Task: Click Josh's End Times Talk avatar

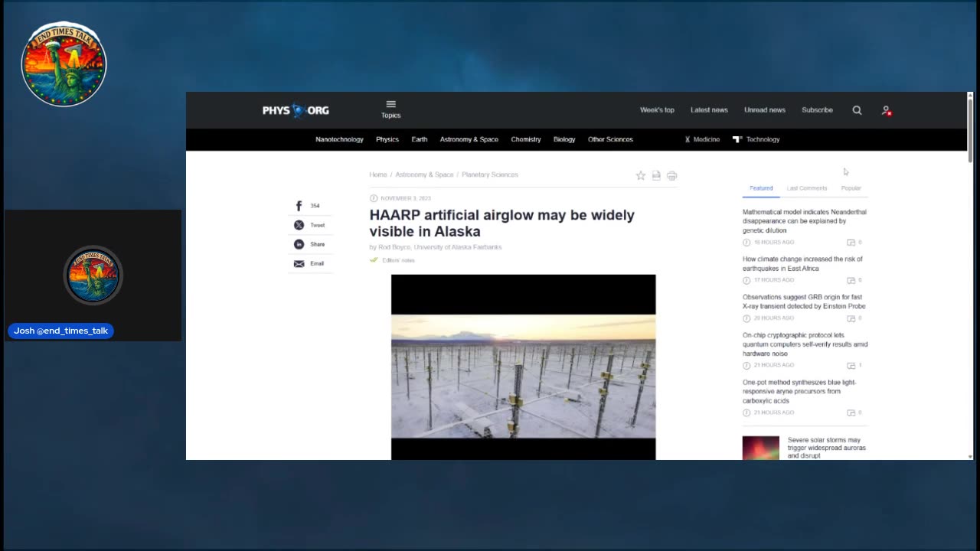Action: 93,275
